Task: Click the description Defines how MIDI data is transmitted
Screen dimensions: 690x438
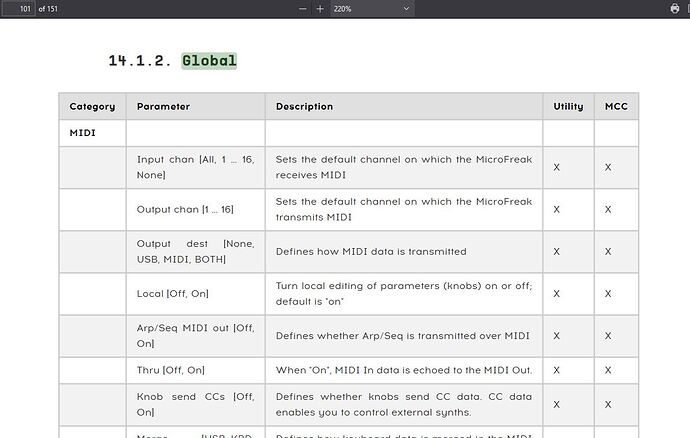Action: coord(371,252)
